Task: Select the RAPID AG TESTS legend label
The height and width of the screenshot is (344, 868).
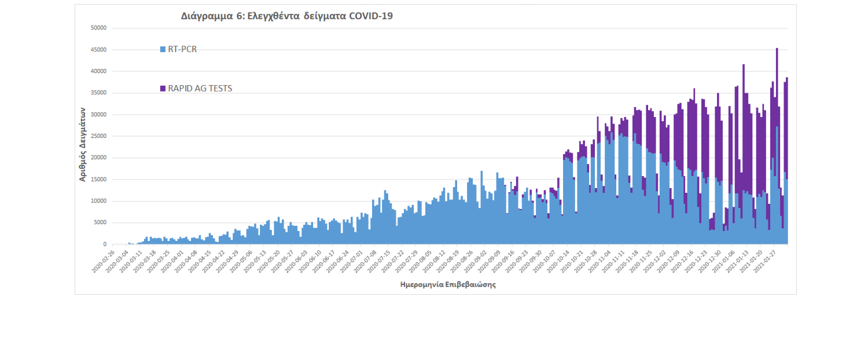Action: (200, 89)
